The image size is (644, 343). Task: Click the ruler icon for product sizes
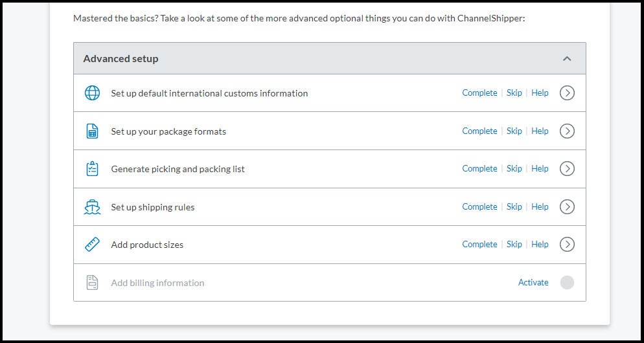pyautogui.click(x=92, y=245)
